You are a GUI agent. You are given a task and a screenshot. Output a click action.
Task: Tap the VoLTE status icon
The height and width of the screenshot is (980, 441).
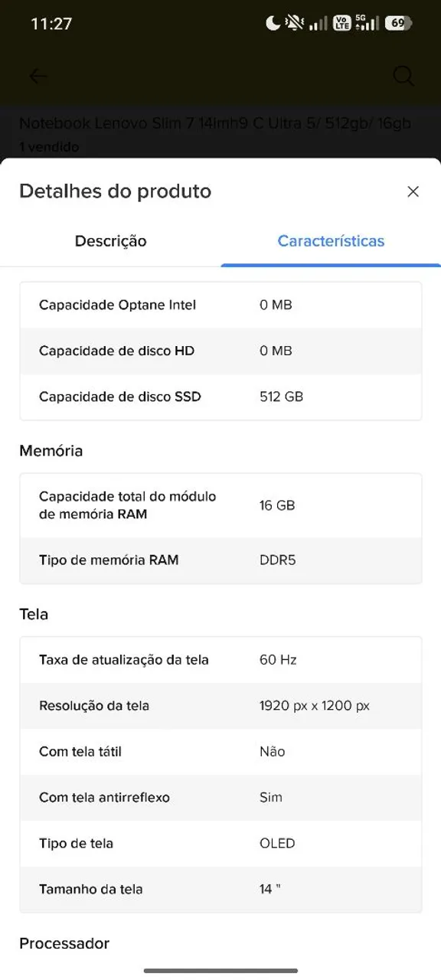point(341,24)
